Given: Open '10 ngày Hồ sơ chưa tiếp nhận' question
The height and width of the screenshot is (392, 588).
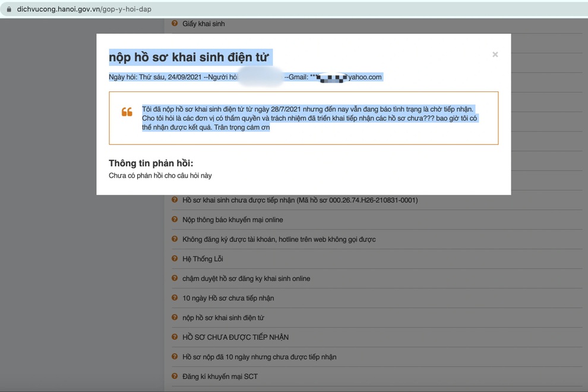Looking at the screenshot, I should coord(228,298).
